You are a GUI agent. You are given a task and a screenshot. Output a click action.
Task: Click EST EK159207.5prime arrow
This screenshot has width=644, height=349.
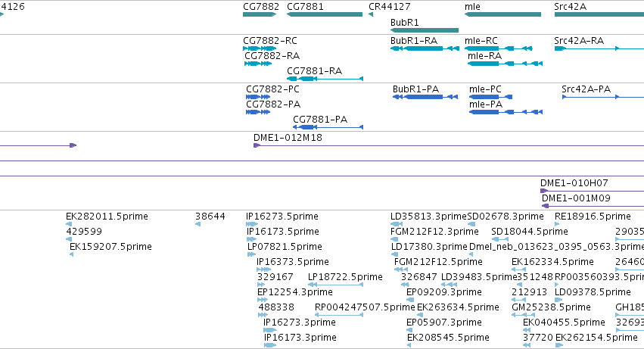point(71,254)
